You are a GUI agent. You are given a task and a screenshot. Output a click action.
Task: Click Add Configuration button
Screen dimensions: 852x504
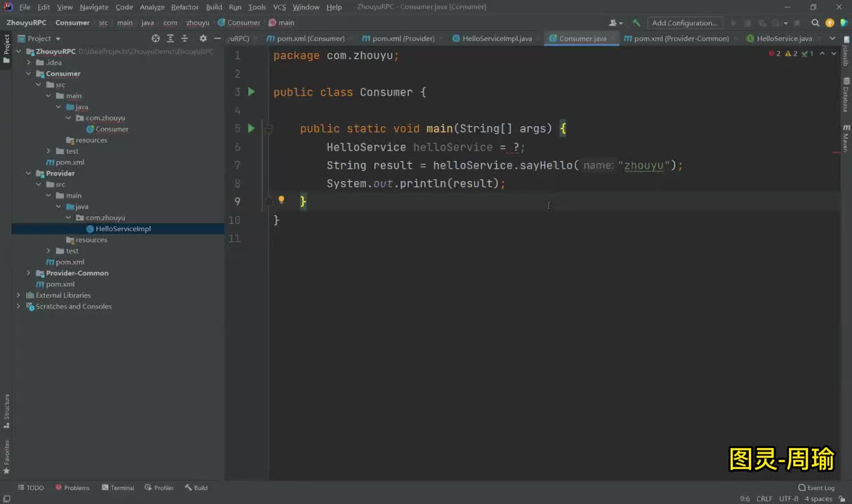point(685,22)
